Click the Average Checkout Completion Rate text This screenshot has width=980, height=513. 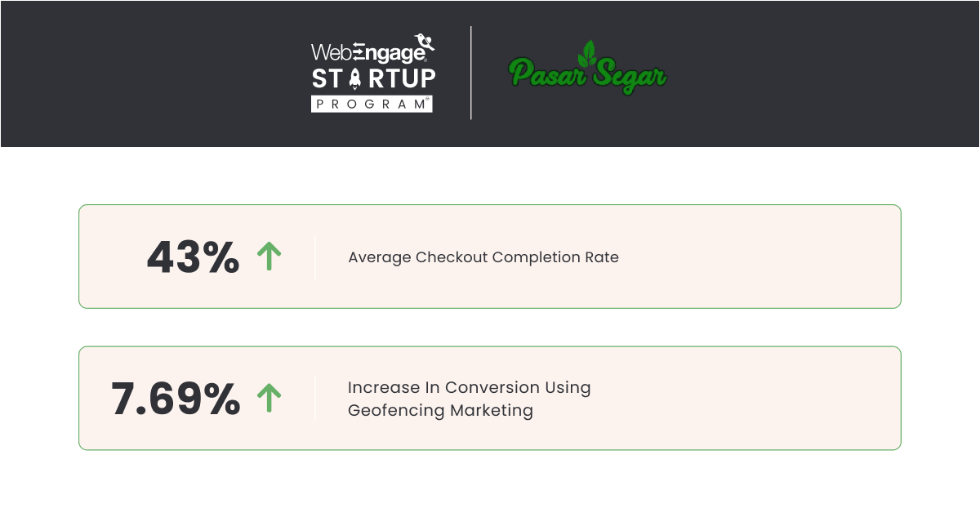point(483,257)
